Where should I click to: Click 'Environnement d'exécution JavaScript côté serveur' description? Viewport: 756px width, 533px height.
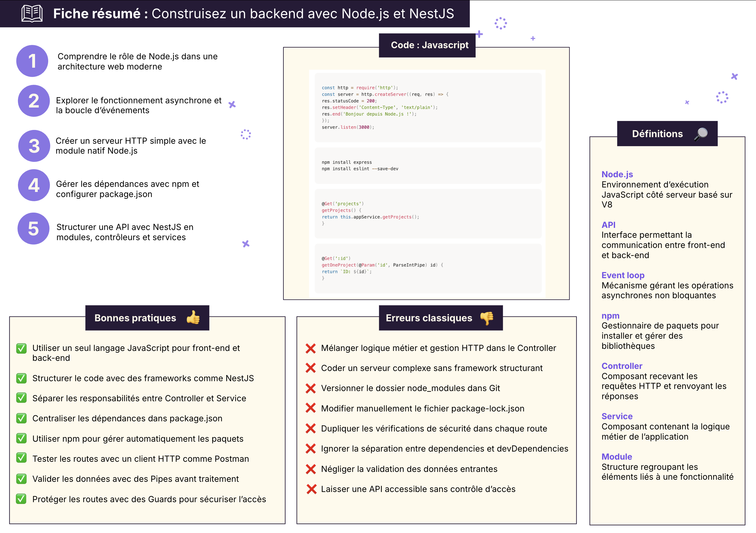click(x=667, y=194)
